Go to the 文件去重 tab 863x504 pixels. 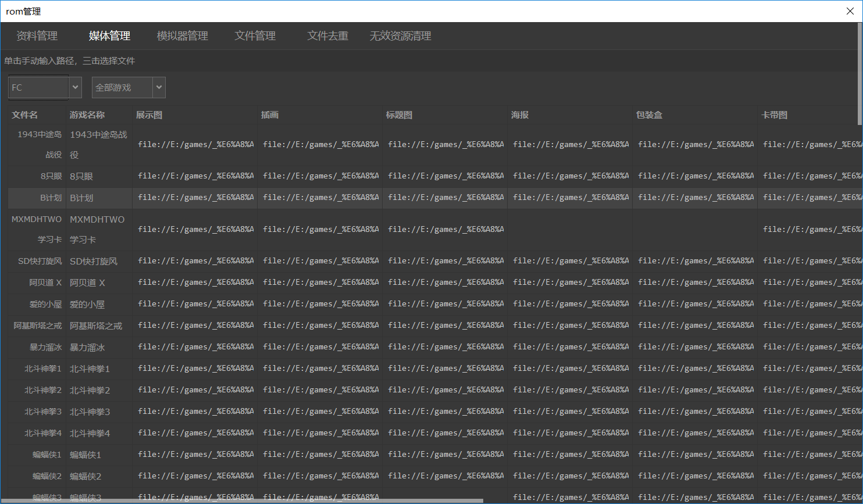pos(327,36)
